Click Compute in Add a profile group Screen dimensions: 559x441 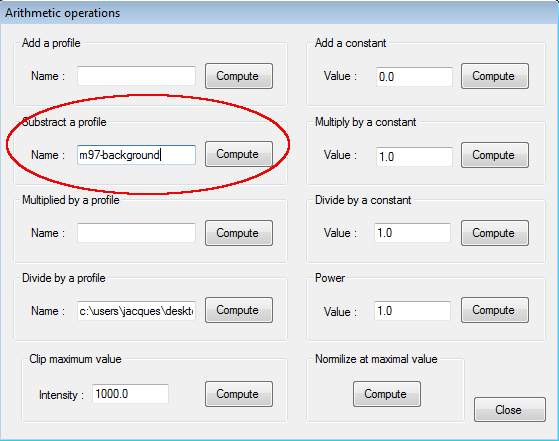pos(239,76)
